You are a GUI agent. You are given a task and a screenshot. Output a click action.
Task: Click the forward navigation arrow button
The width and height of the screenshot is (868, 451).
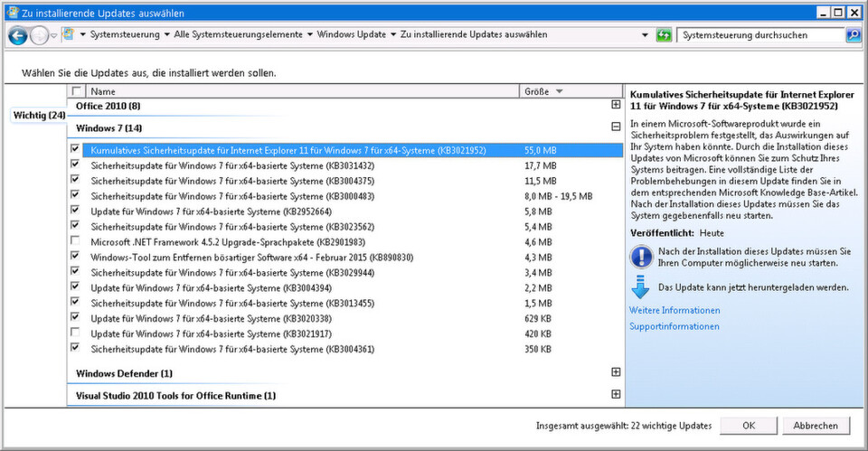(x=39, y=36)
